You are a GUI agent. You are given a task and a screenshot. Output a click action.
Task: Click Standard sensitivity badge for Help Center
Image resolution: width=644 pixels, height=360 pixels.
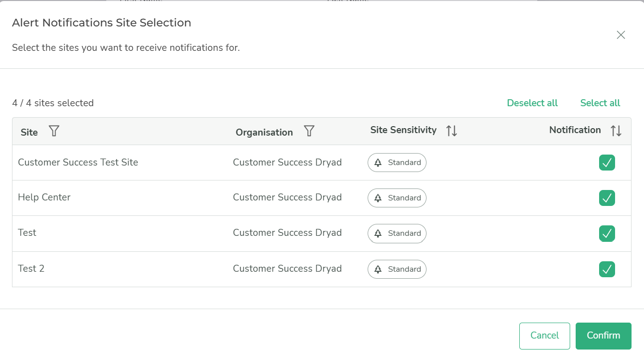(x=397, y=198)
